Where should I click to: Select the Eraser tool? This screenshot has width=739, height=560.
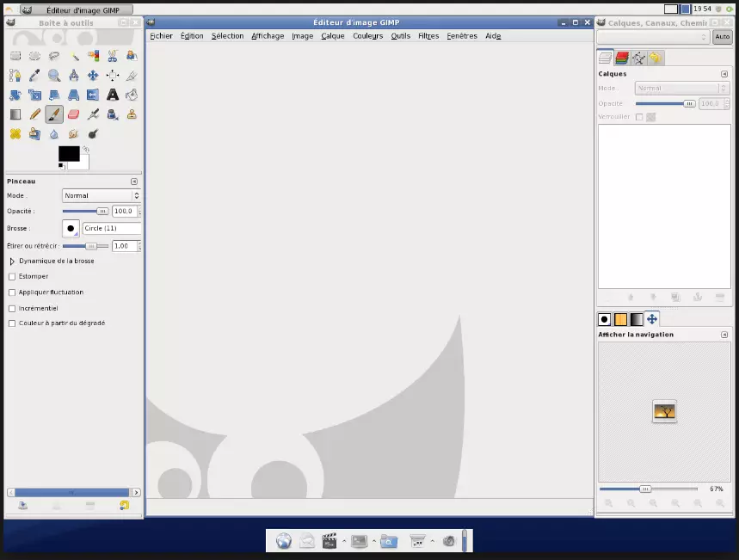[x=74, y=114]
